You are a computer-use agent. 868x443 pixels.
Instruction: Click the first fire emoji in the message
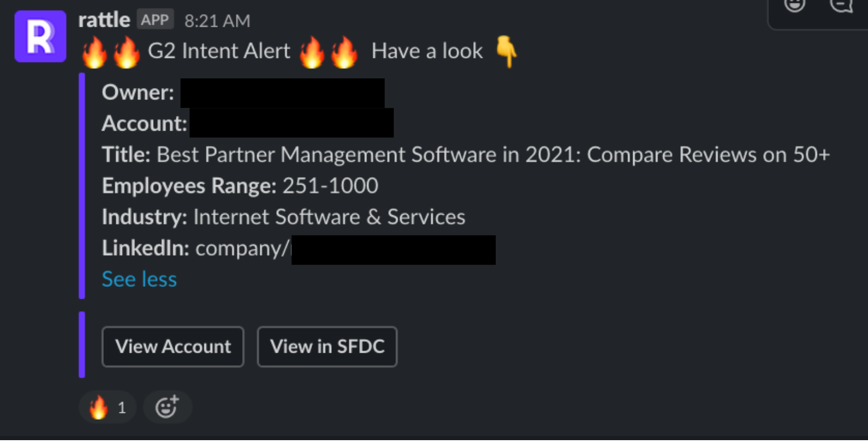94,52
